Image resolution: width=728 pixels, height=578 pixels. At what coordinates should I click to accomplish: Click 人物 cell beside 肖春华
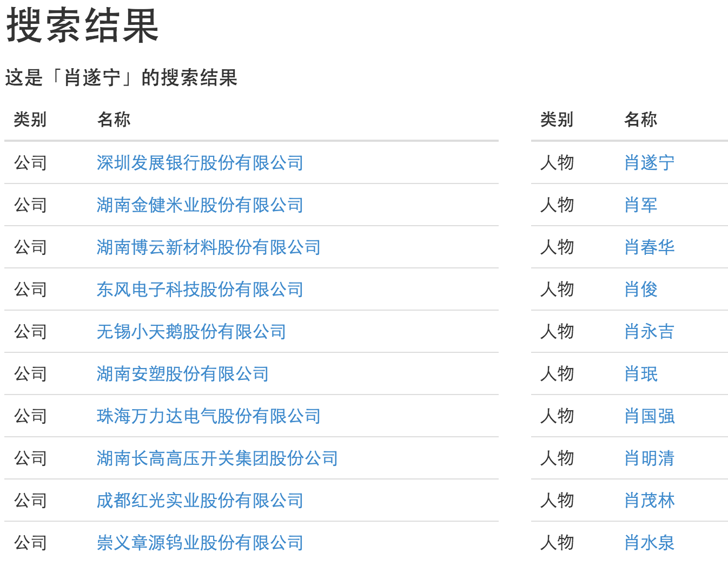click(557, 247)
